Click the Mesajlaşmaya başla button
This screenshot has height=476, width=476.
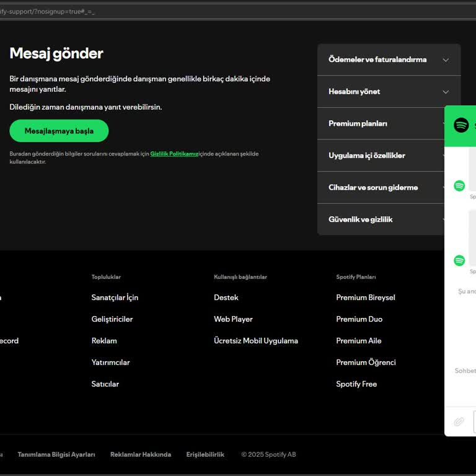[x=59, y=131]
